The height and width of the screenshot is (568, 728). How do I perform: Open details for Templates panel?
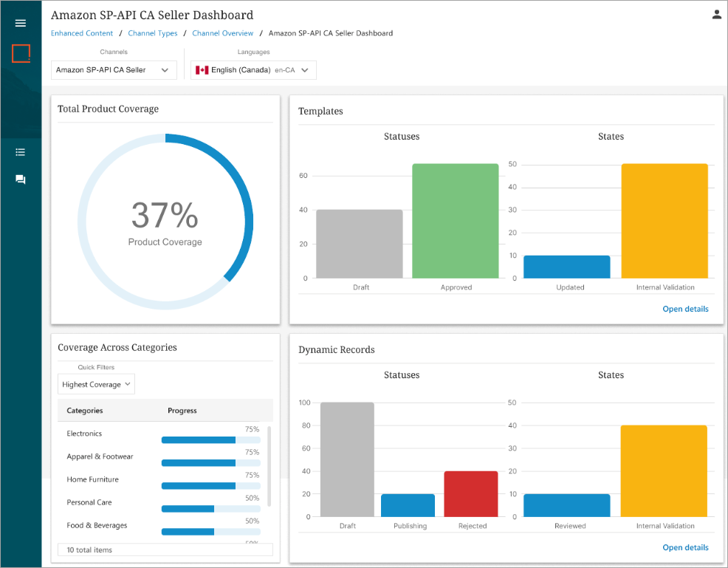684,309
